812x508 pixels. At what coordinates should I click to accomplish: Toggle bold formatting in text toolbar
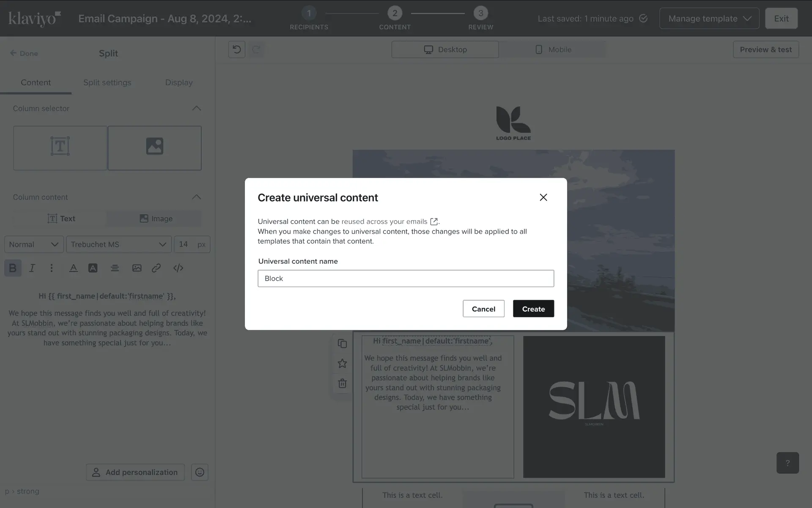coord(13,268)
